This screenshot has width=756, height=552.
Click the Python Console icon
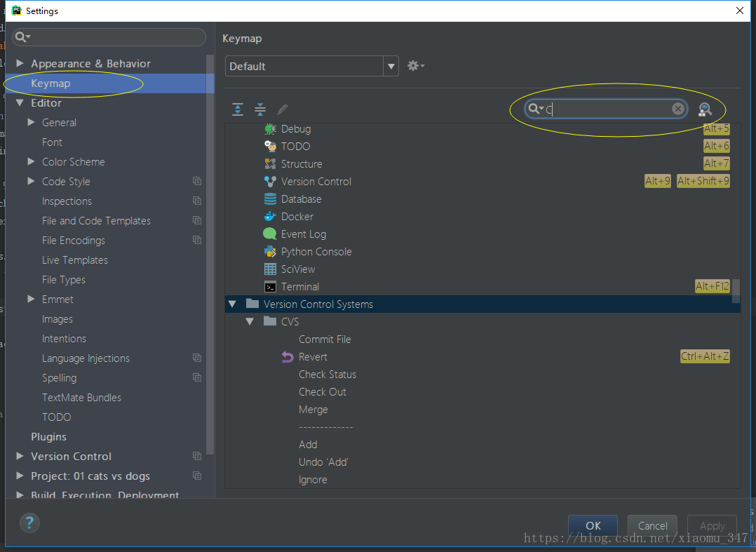tap(270, 252)
